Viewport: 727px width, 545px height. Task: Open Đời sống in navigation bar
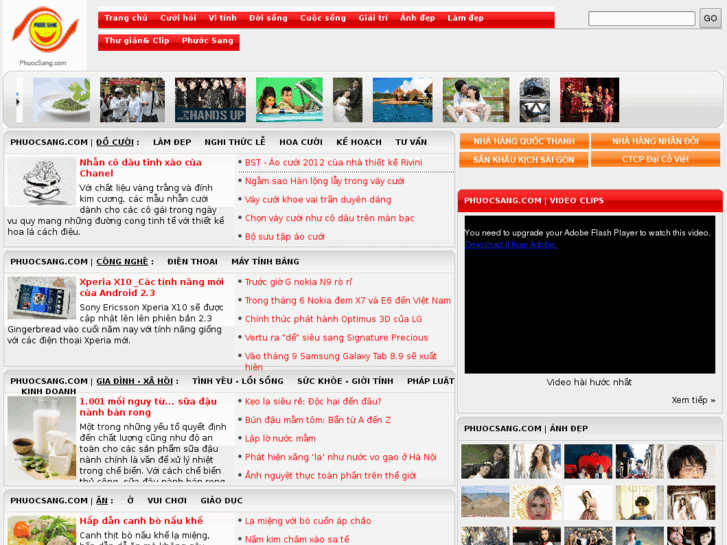point(268,18)
